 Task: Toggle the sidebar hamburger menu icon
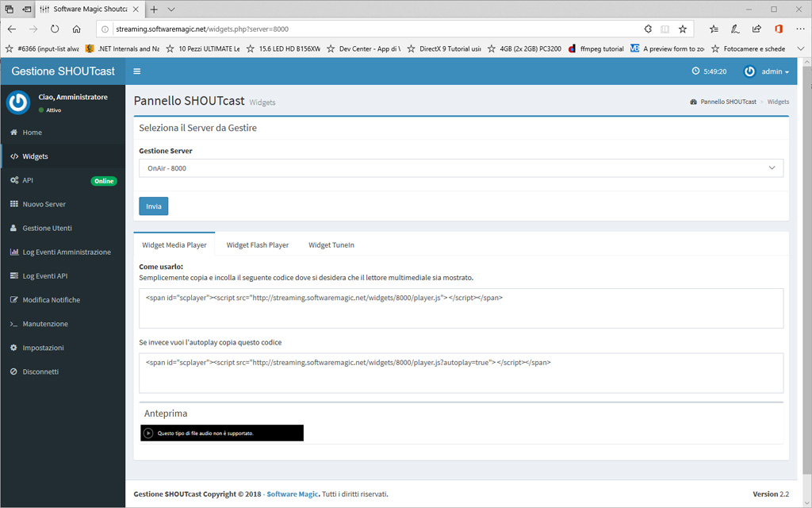[136, 71]
